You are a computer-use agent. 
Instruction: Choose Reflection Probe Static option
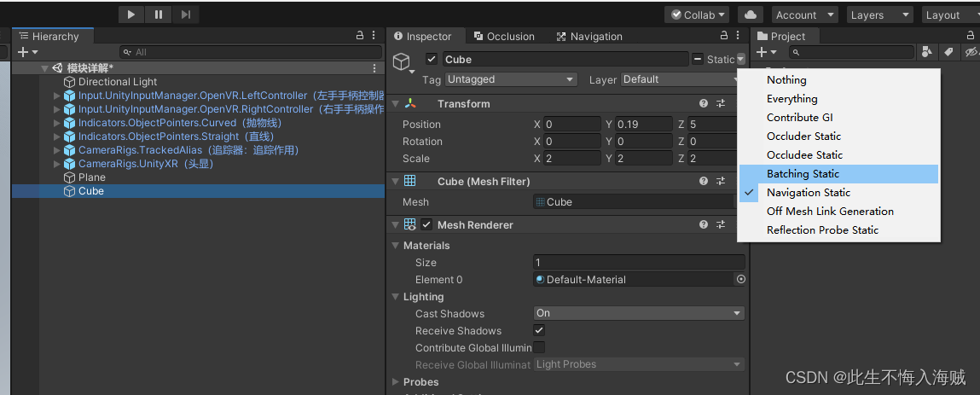[x=838, y=230]
